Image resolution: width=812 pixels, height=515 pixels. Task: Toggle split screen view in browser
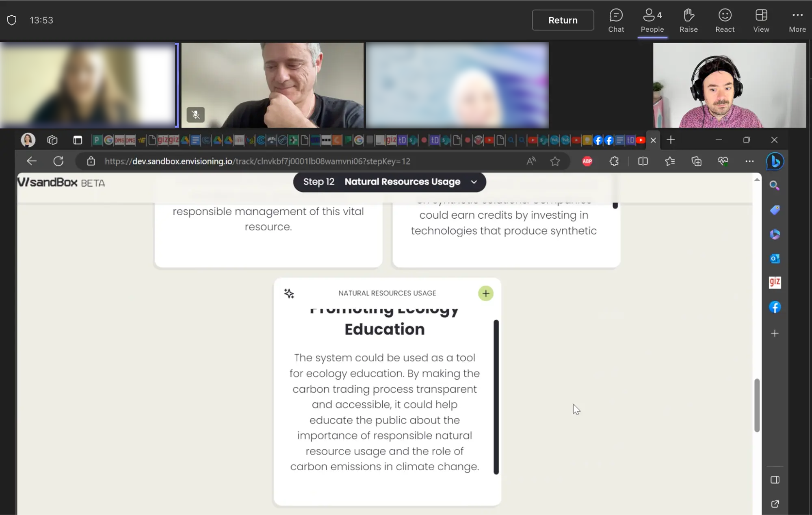tap(643, 161)
